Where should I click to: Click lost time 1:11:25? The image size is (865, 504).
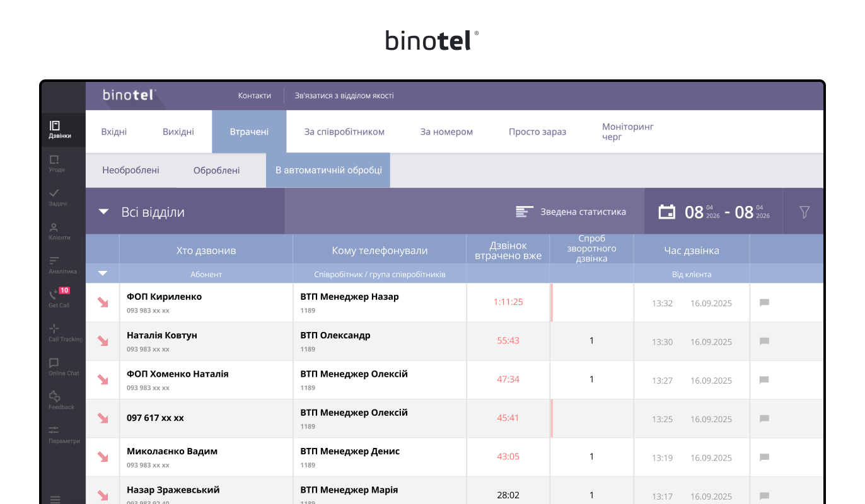[508, 302]
